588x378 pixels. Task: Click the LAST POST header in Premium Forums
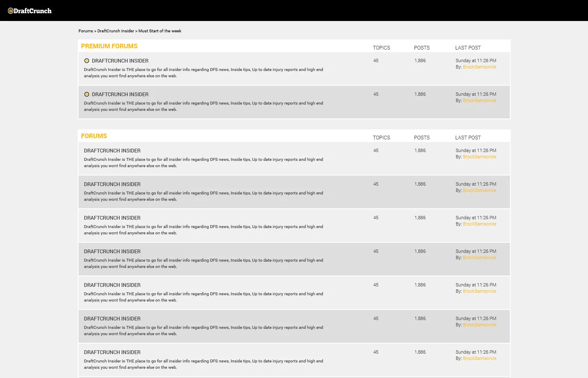tap(468, 48)
